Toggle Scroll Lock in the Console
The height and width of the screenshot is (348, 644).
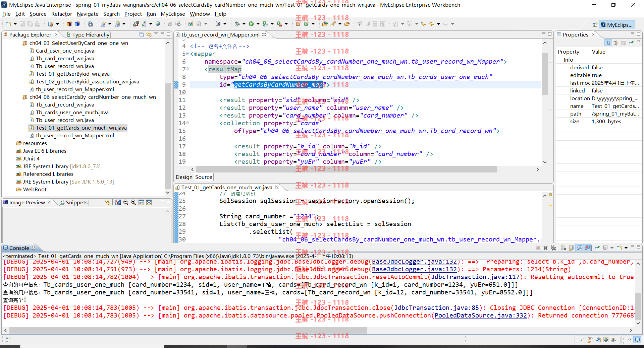coord(571,248)
